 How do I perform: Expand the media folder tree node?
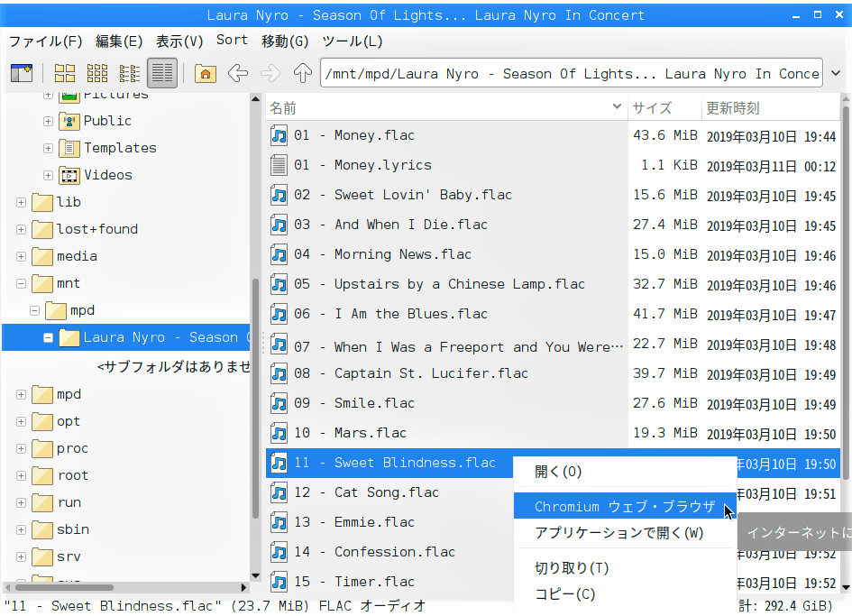pyautogui.click(x=22, y=257)
